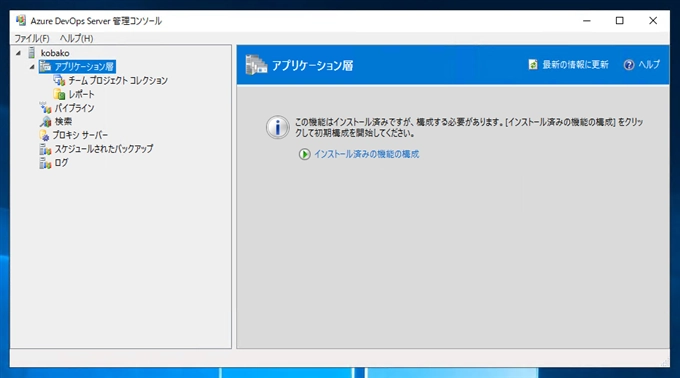Collapse the kobako tree node
The width and height of the screenshot is (680, 378).
pos(18,53)
